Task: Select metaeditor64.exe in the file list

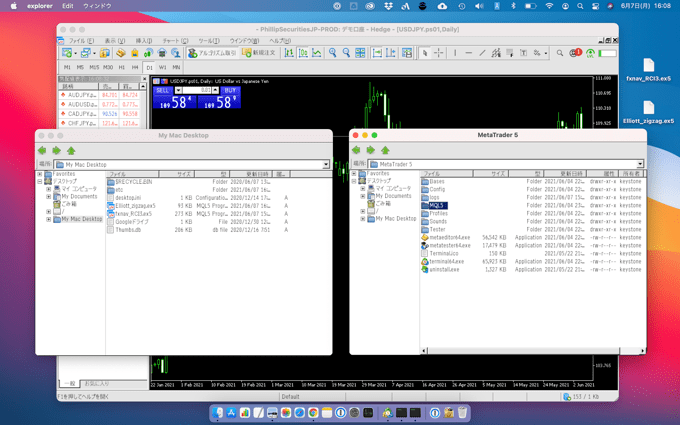Action: [x=446, y=238]
